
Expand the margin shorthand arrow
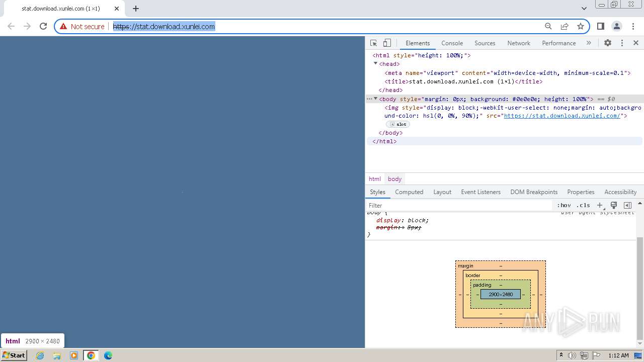click(404, 228)
